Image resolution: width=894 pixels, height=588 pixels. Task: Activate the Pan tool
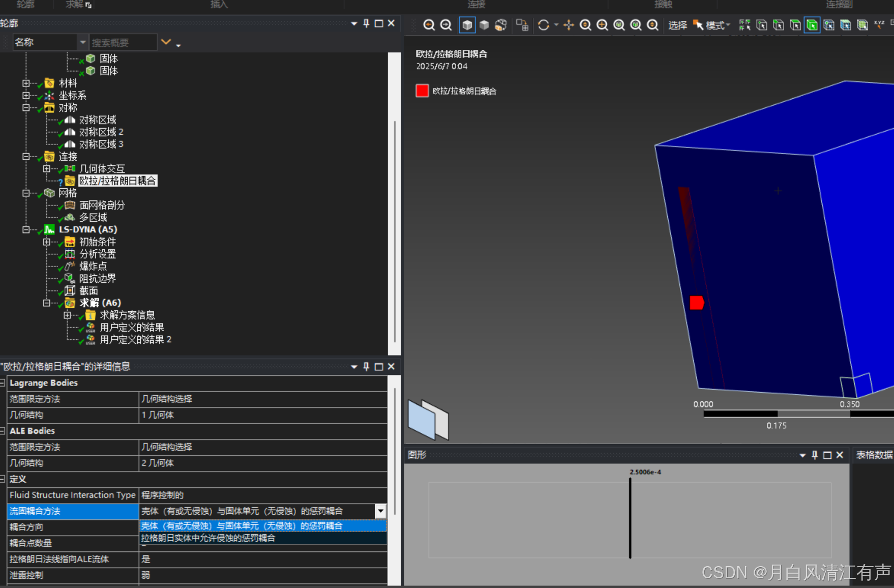[x=569, y=25]
